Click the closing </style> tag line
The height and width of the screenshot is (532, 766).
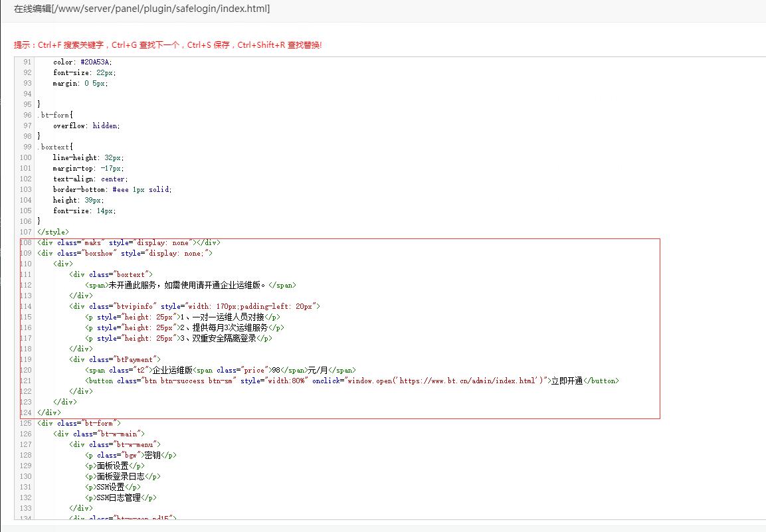(x=53, y=232)
